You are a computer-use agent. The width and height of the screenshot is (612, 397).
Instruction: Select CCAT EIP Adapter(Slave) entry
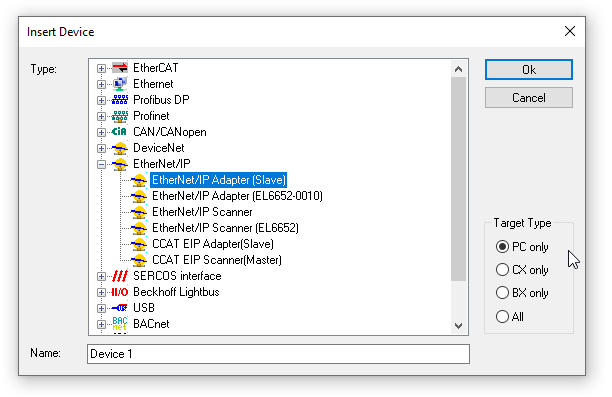[x=213, y=244]
